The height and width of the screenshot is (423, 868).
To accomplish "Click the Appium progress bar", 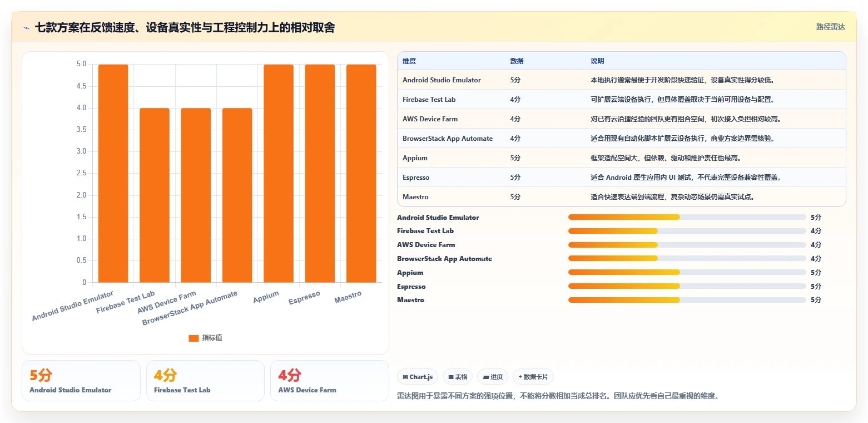I will tap(687, 273).
